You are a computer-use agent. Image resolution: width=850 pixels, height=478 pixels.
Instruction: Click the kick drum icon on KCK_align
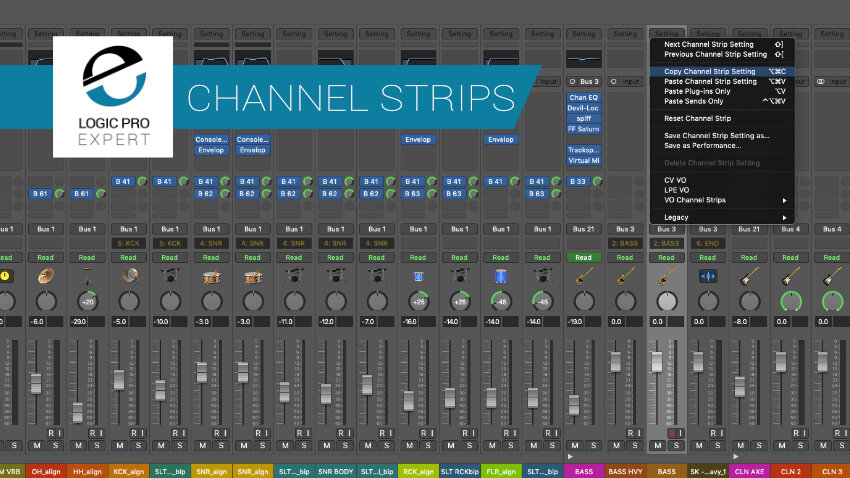pyautogui.click(x=128, y=276)
